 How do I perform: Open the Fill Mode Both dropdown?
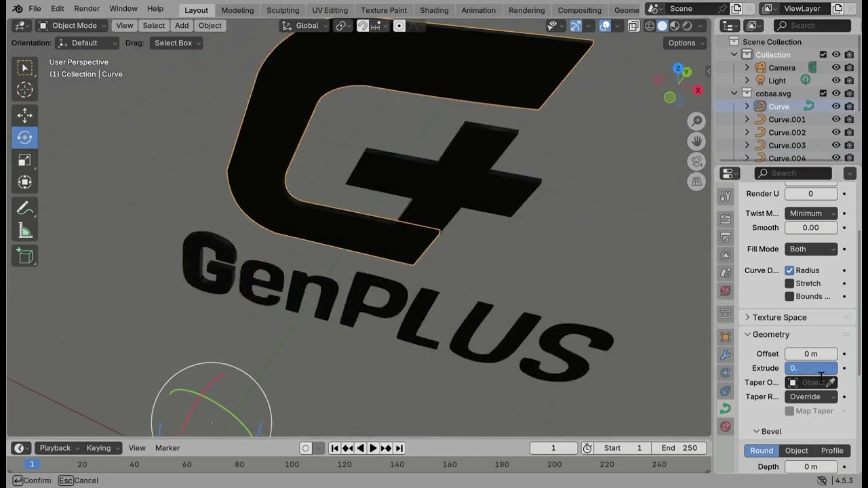[811, 249]
